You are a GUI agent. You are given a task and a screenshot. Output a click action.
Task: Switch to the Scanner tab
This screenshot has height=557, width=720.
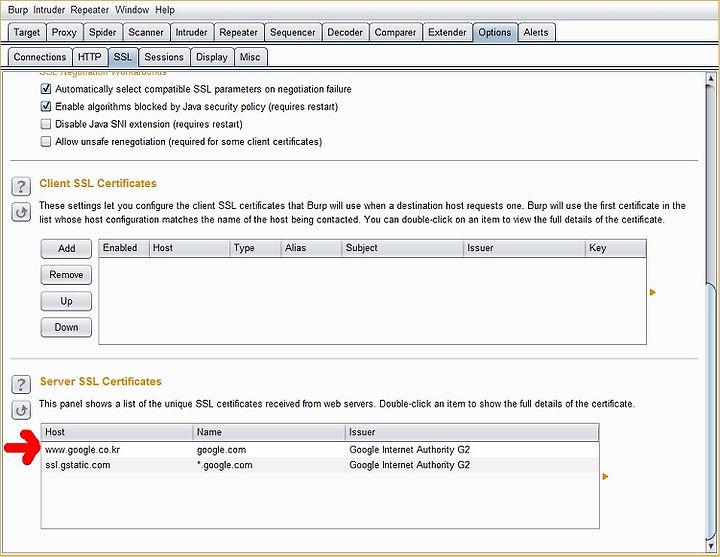pyautogui.click(x=146, y=32)
